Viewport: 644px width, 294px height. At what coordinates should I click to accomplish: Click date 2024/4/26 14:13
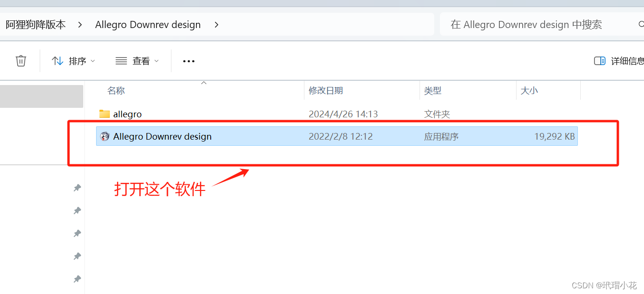[343, 114]
